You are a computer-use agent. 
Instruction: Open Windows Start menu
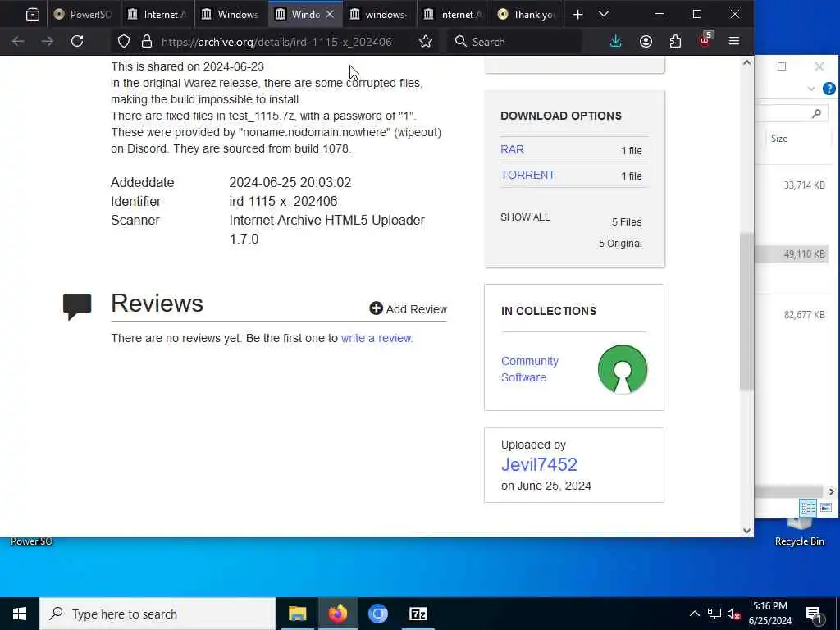(20, 614)
